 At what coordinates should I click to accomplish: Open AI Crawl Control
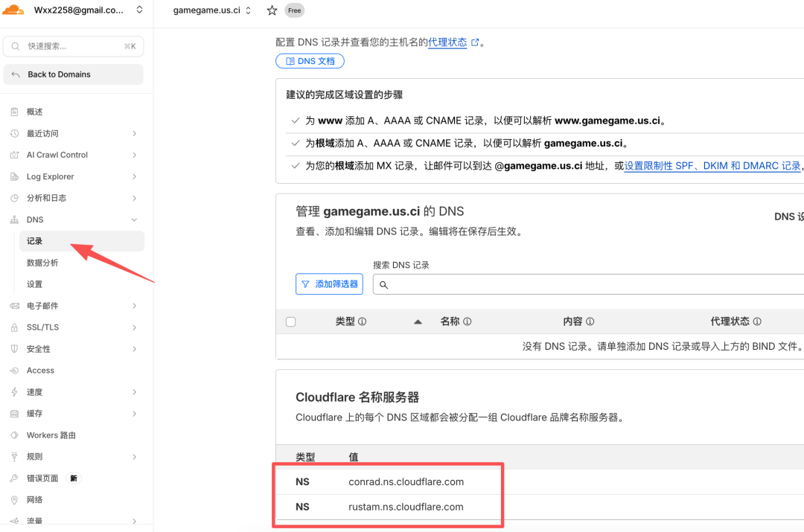tap(56, 154)
